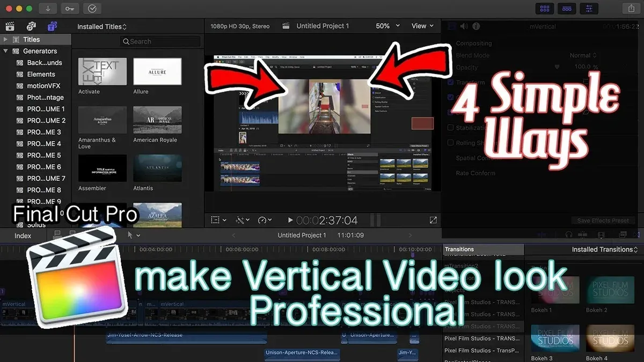Viewport: 644px width, 362px height.
Task: Open the background tasks checkmark icon
Action: (92, 9)
